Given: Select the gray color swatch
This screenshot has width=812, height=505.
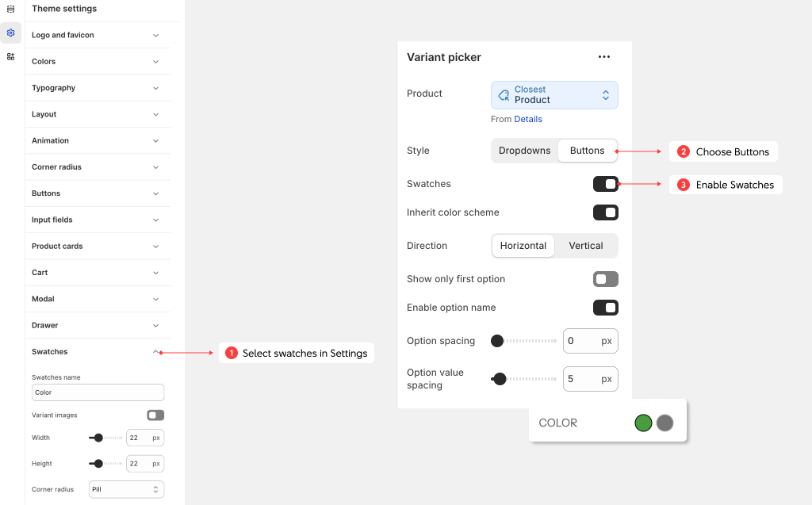Looking at the screenshot, I should coord(665,423).
